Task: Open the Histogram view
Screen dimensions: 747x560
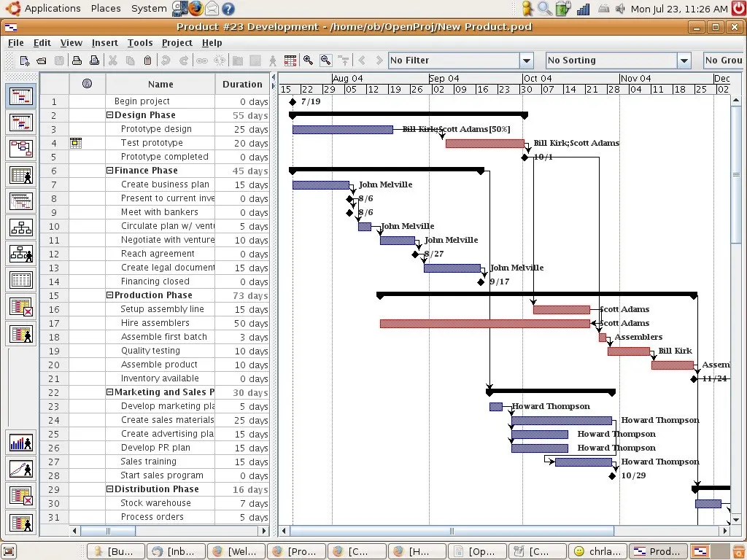Action: [x=21, y=443]
